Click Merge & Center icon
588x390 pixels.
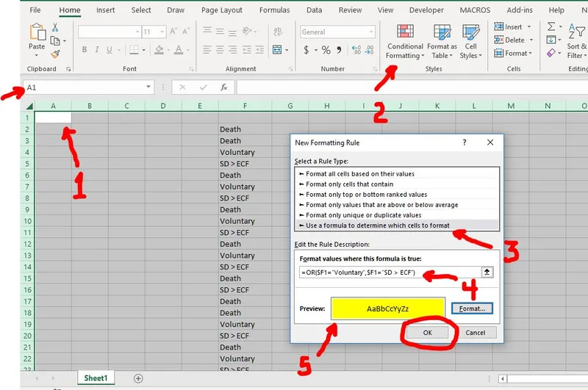tap(277, 49)
